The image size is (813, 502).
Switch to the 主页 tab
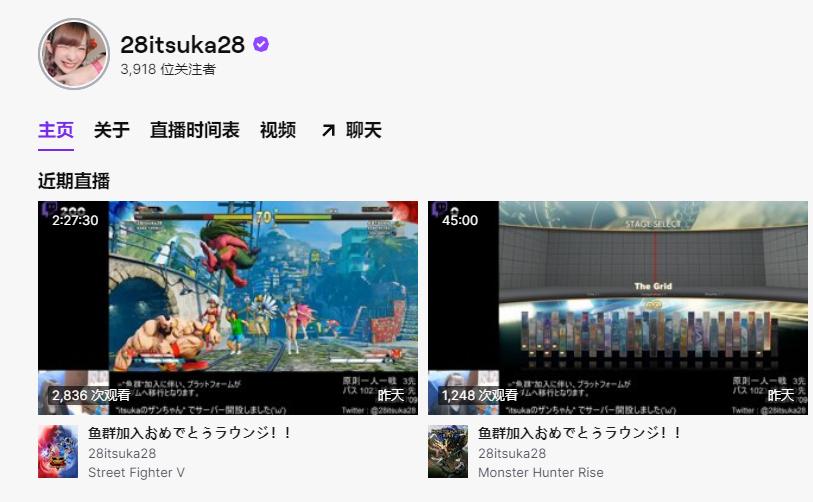(56, 130)
